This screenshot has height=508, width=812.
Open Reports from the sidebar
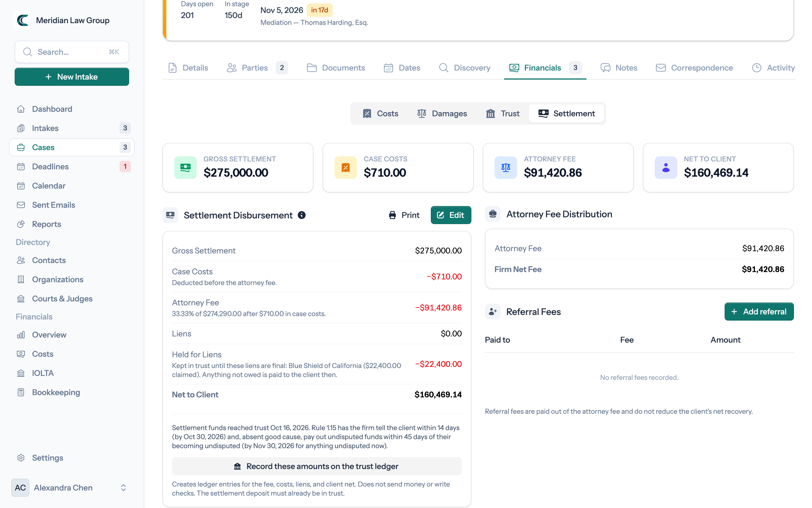[x=72, y=224]
